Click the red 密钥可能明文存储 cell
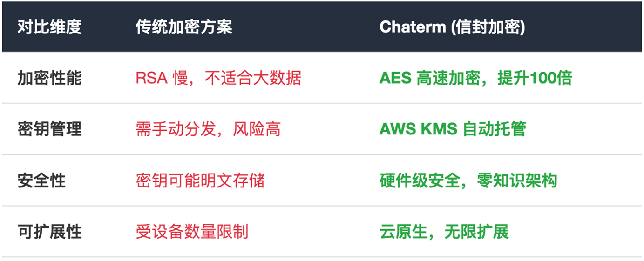 (x=200, y=180)
